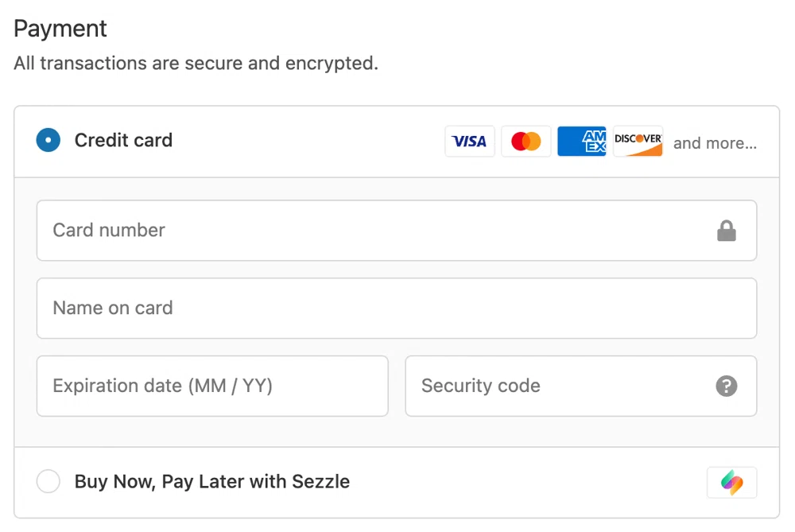This screenshot has height=532, width=795.
Task: Choose the "Buy Now, Pay Later with Sezzle" label
Action: point(212,481)
